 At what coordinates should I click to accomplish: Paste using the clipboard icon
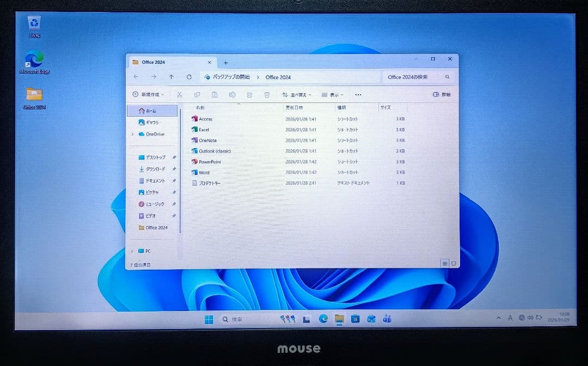215,95
